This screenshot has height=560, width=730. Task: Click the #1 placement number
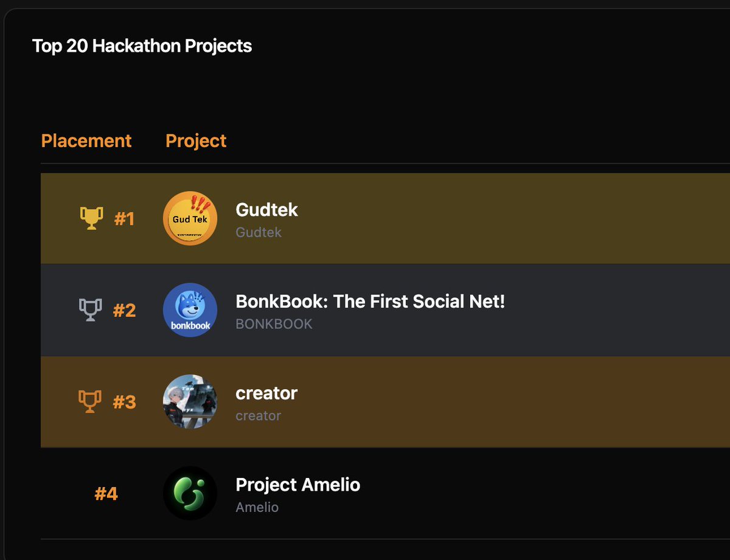(124, 219)
